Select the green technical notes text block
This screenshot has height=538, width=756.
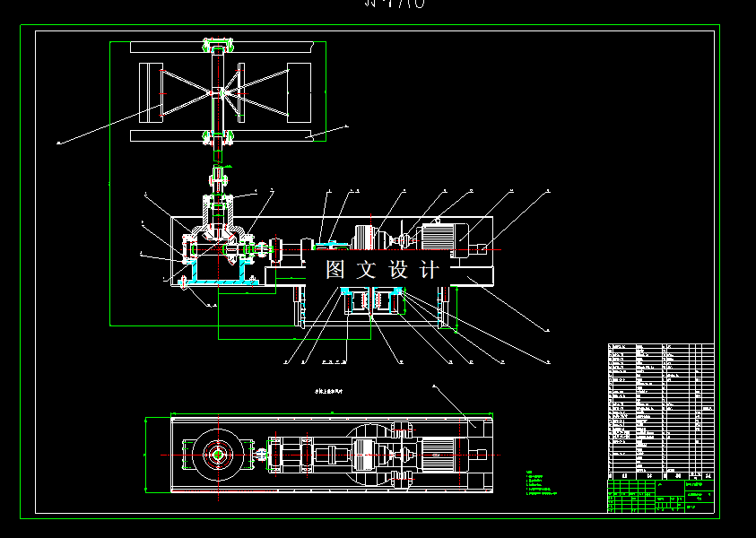coord(542,483)
